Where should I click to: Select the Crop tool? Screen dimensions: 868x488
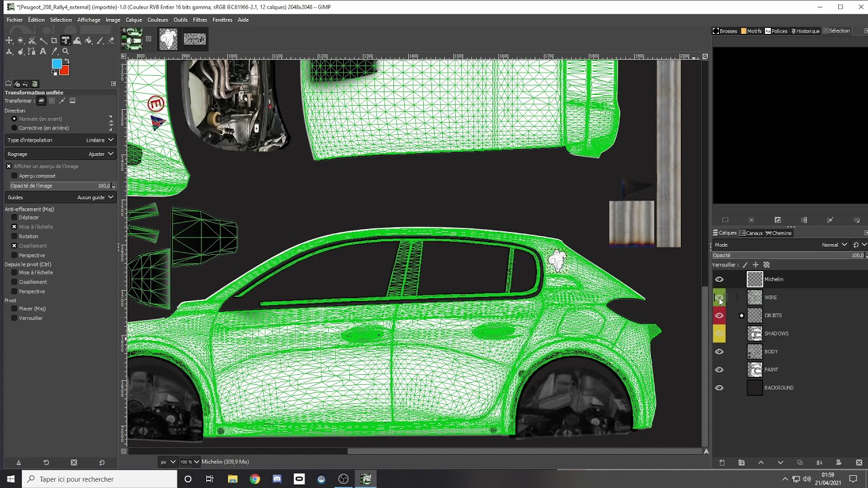[x=54, y=41]
